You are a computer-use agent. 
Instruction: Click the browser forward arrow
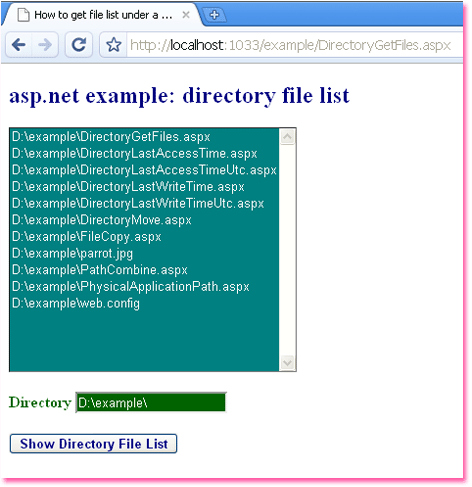(x=45, y=44)
